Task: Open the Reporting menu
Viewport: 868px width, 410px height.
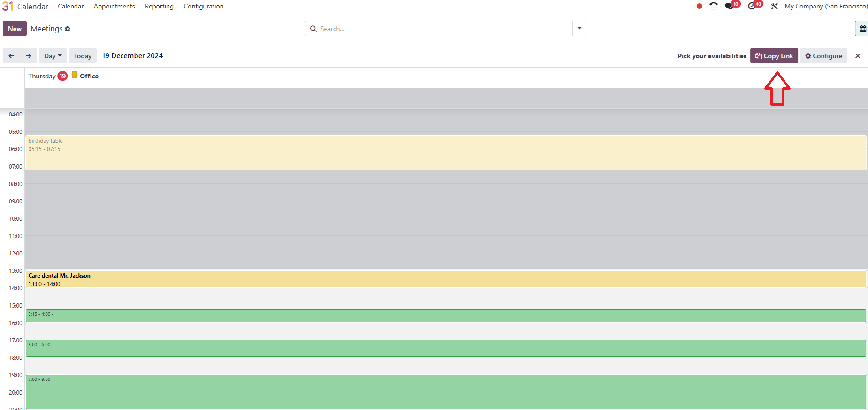Action: pyautogui.click(x=159, y=6)
